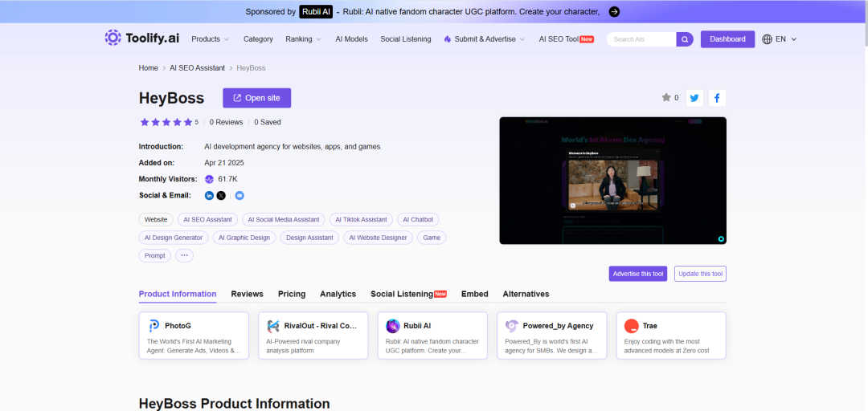Screen dimensions: 868x411
Task: Click the monthly visitors analytics icon
Action: click(x=209, y=179)
